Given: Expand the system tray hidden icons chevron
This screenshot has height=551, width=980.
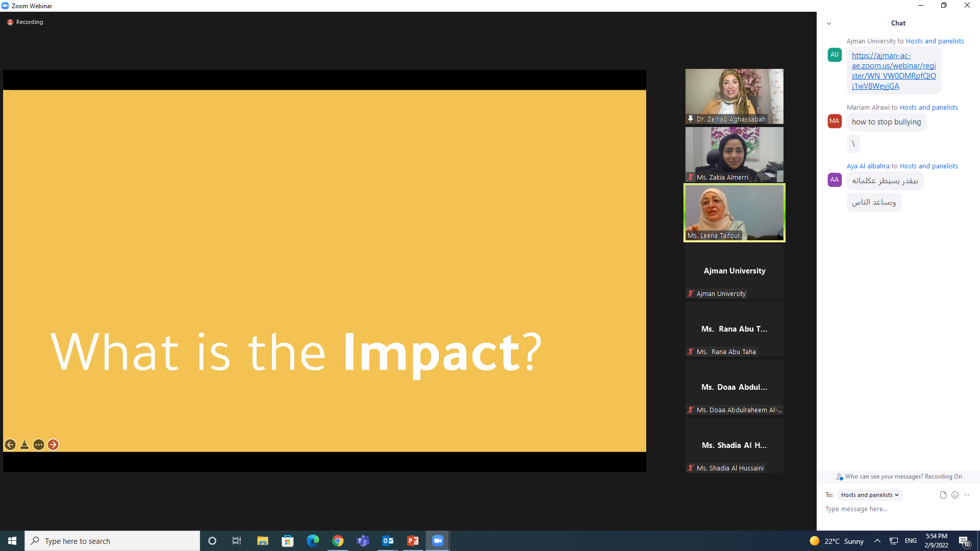Looking at the screenshot, I should (x=877, y=541).
